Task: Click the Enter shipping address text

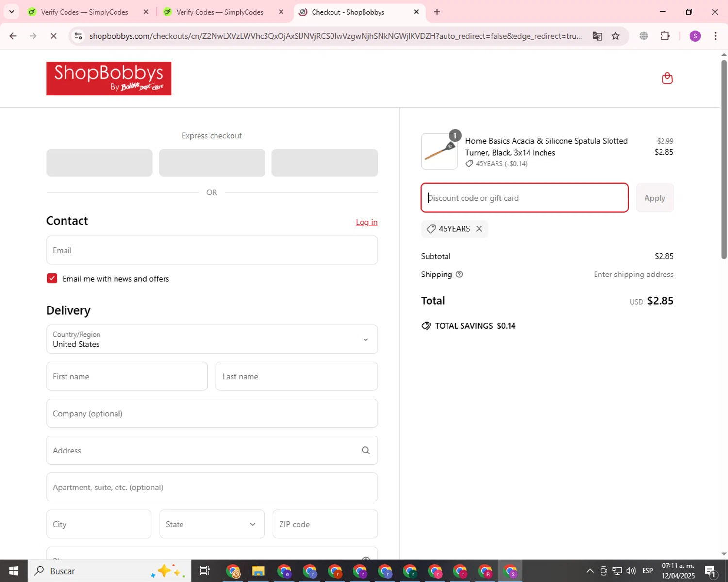Action: pos(633,275)
